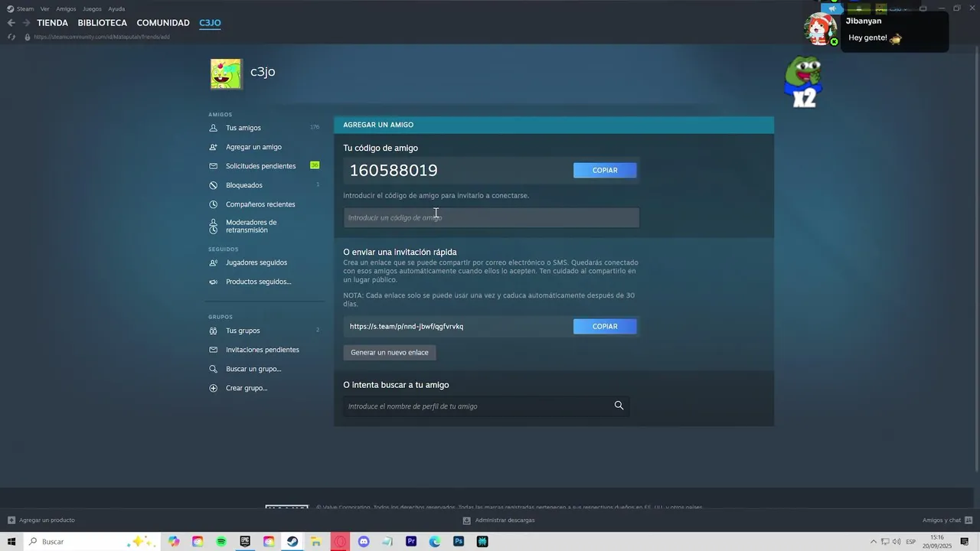The image size is (980, 551).
Task: Open Invitaciones pendientes
Action: pyautogui.click(x=264, y=350)
